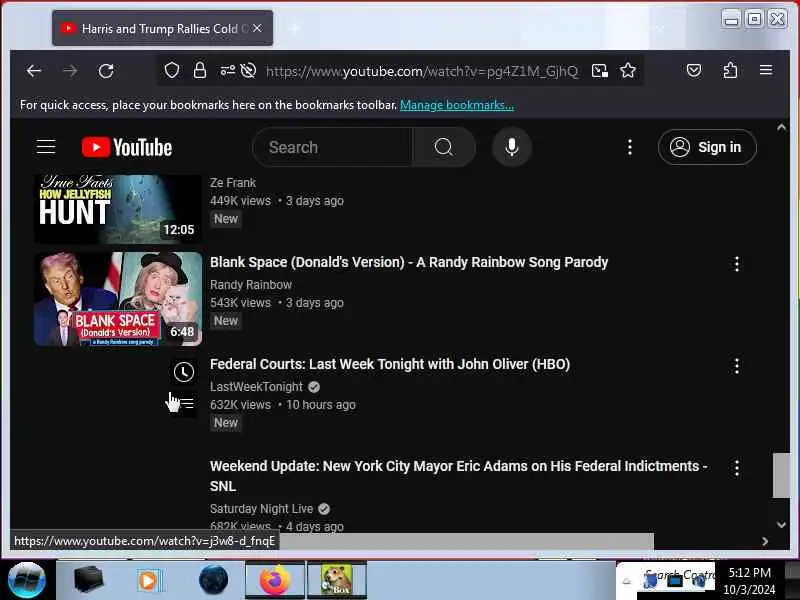The image size is (800, 600).
Task: Open Windows Start orb
Action: click(x=27, y=580)
